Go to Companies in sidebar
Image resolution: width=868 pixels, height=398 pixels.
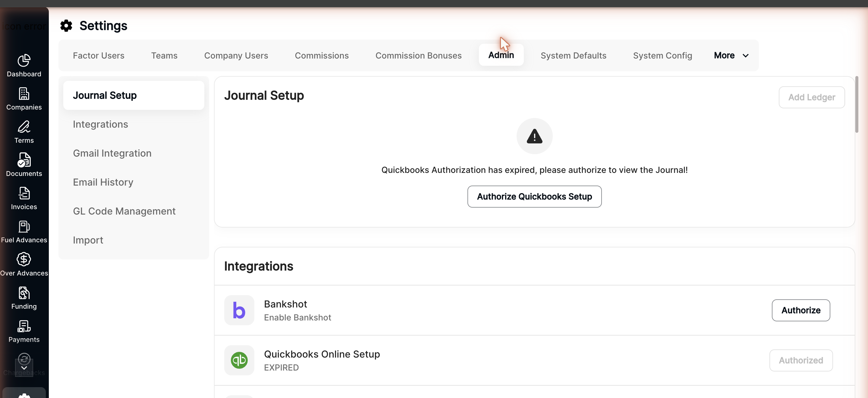click(x=24, y=99)
